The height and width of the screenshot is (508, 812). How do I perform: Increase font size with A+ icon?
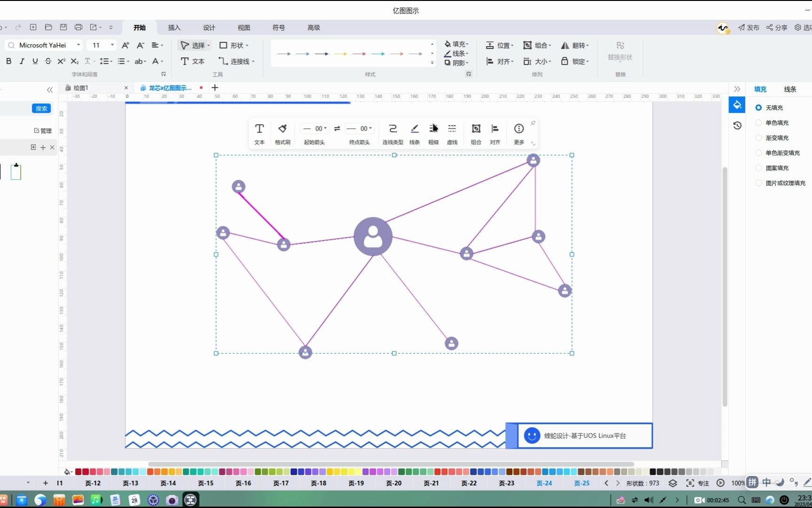pyautogui.click(x=125, y=45)
